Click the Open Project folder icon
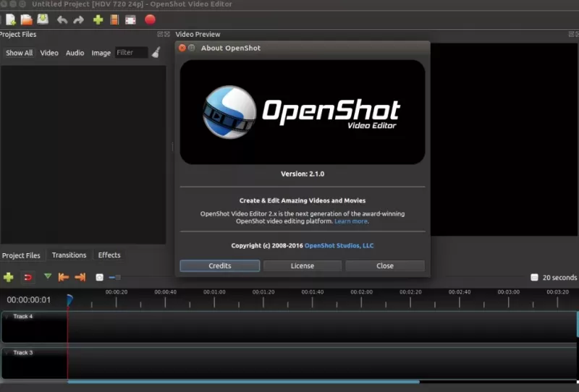The width and height of the screenshot is (579, 392). pos(26,20)
